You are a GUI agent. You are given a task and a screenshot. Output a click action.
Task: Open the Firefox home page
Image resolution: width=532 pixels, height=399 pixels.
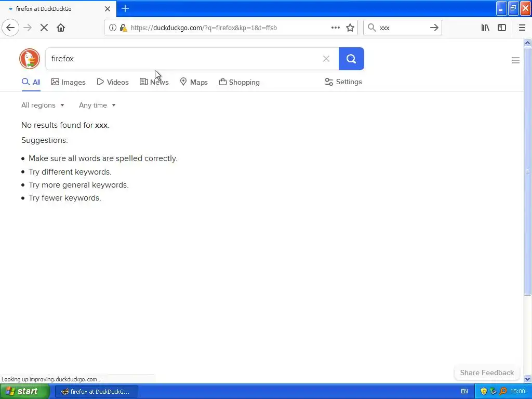click(61, 28)
